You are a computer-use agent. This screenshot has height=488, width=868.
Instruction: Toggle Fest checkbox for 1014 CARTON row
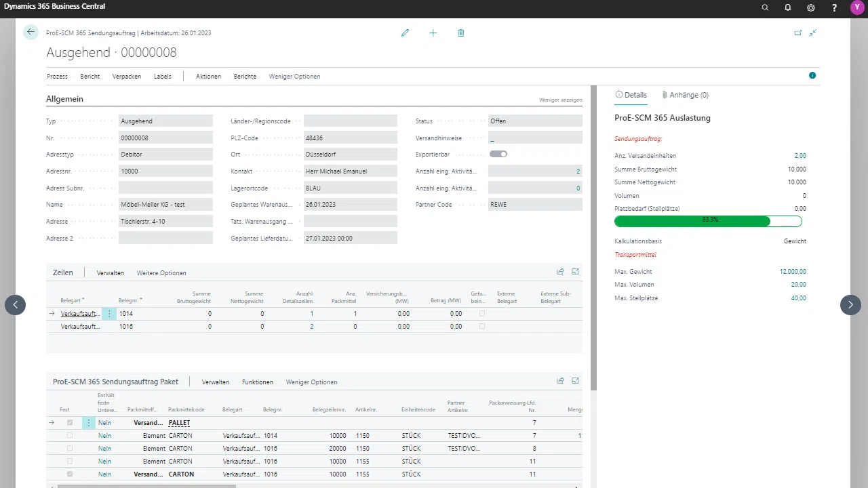(x=69, y=436)
